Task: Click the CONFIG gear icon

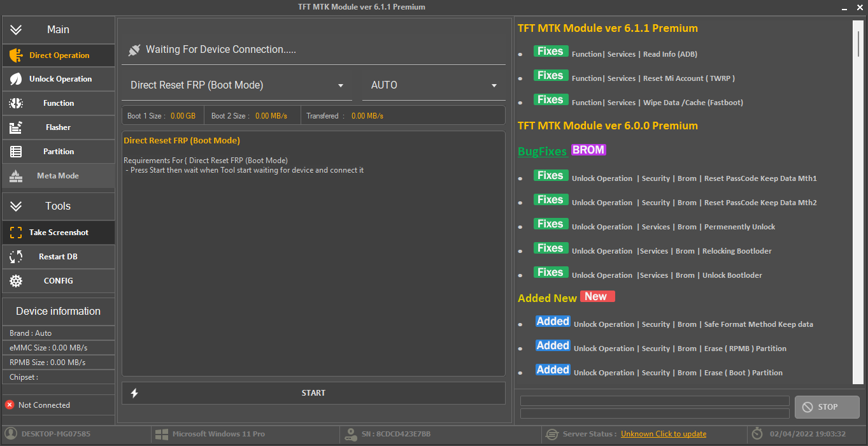Action: point(16,281)
